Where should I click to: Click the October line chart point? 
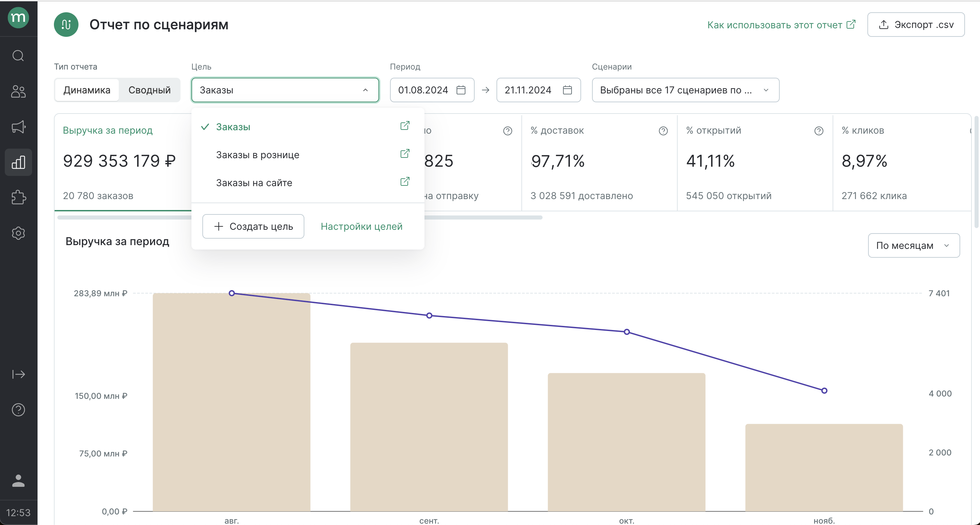coord(626,332)
